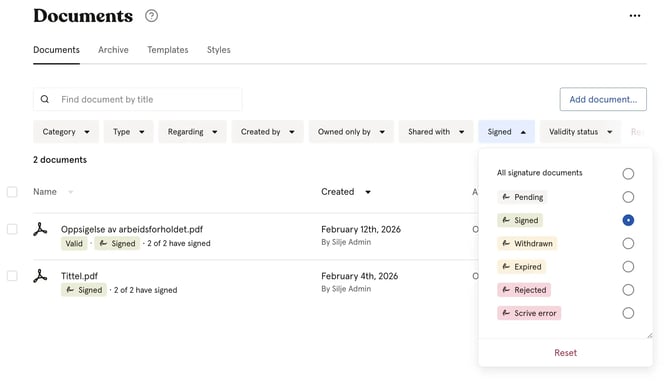The height and width of the screenshot is (383, 670).
Task: Switch to the Templates tab
Action: [168, 50]
